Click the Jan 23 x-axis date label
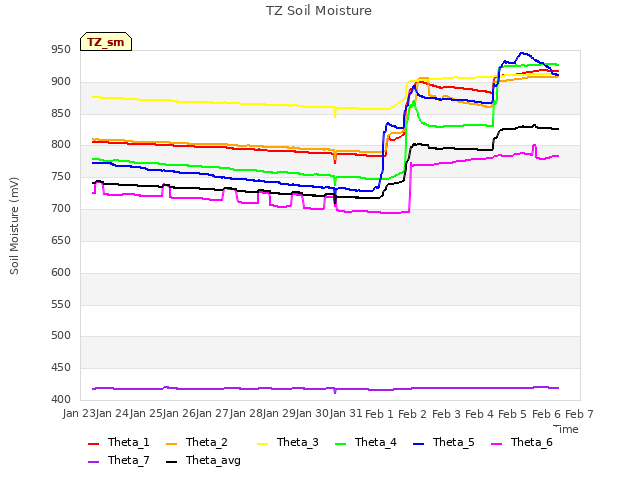 [79, 413]
